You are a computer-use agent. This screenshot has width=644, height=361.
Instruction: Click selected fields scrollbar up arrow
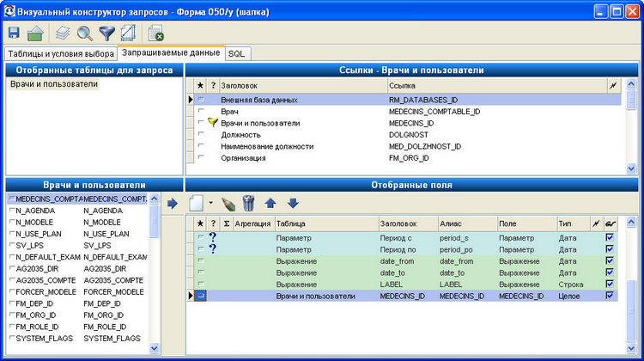click(x=631, y=223)
